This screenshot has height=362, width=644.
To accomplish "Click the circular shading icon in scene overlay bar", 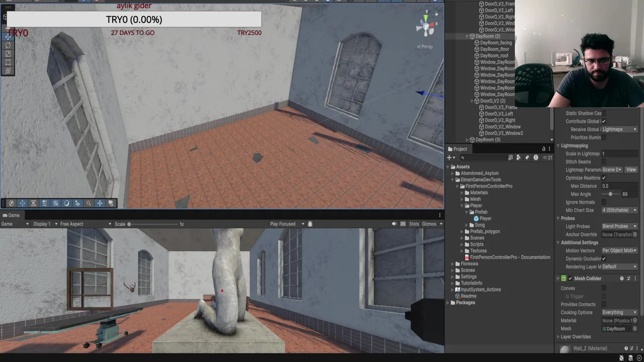I will [66, 203].
